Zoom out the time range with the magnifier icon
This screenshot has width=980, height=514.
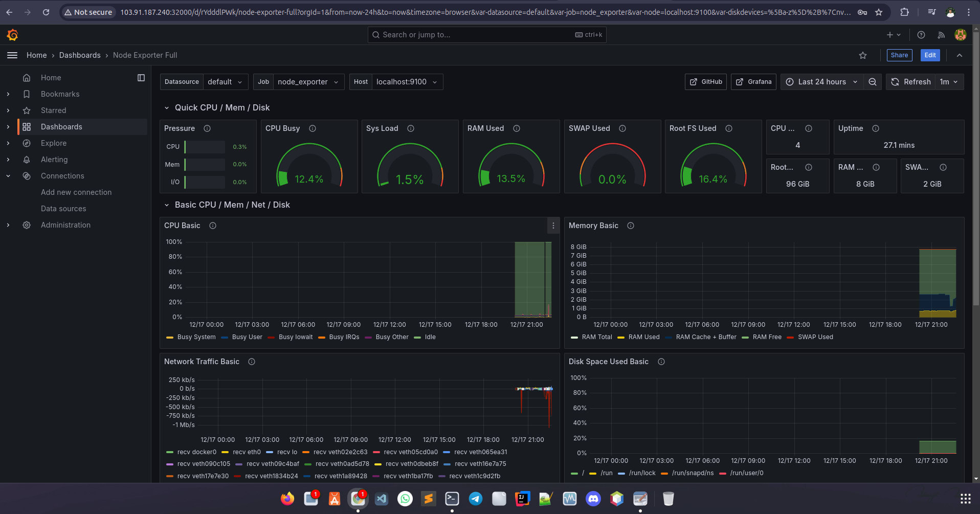coord(873,82)
